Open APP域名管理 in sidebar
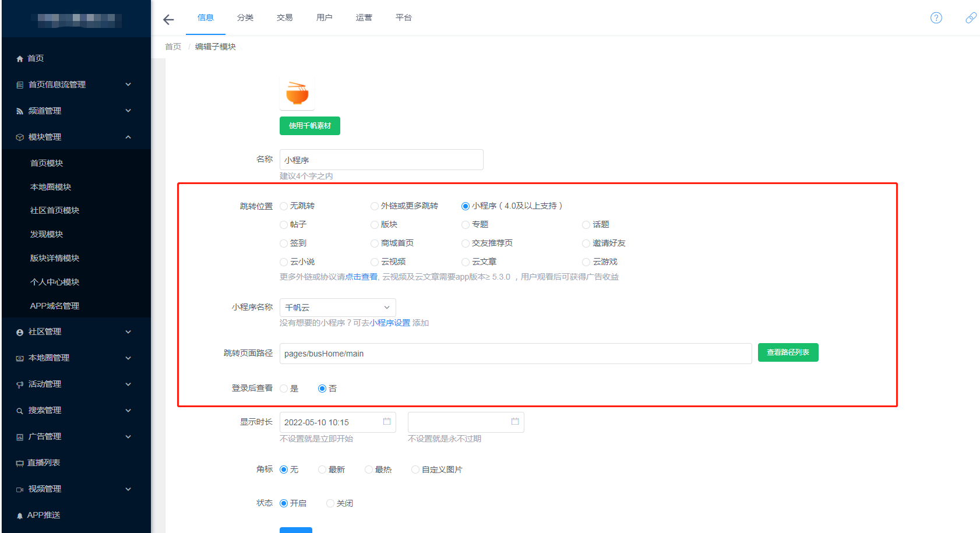 point(55,306)
